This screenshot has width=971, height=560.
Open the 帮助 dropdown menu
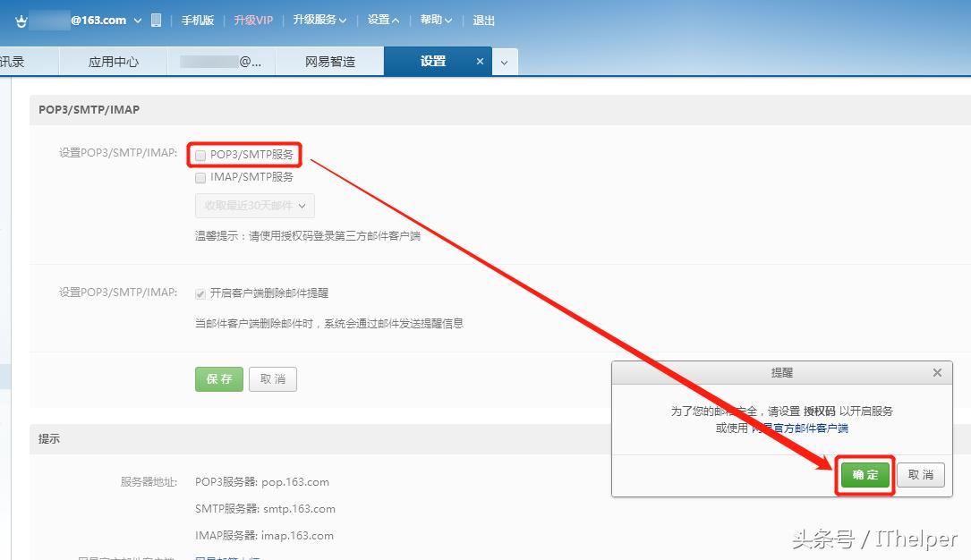pos(434,19)
